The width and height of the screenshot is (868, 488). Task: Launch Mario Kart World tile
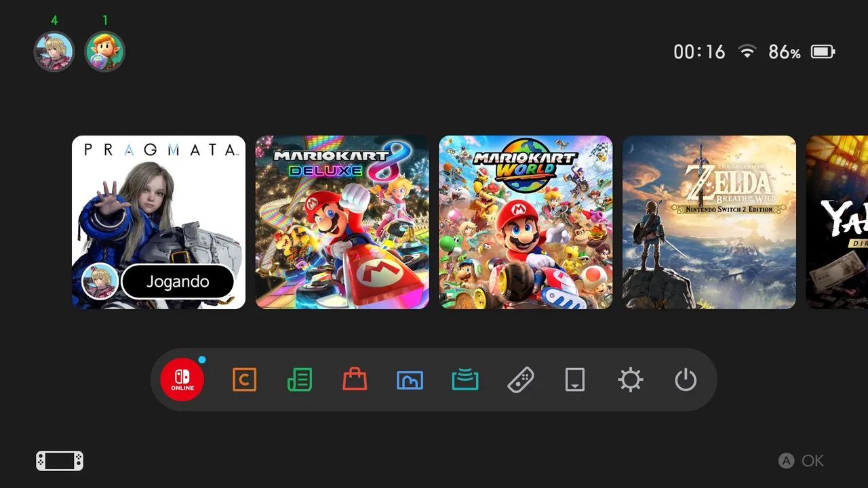point(526,222)
